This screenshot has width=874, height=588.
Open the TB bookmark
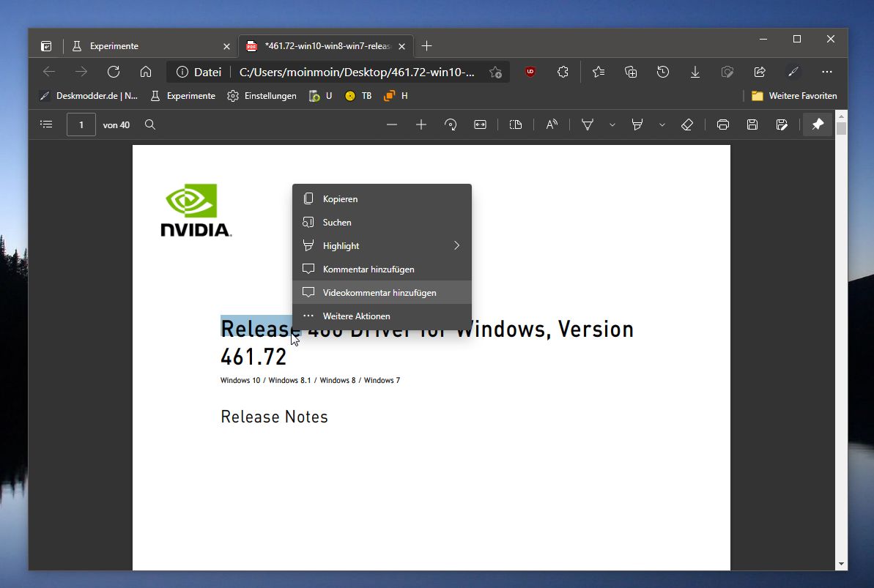[358, 96]
